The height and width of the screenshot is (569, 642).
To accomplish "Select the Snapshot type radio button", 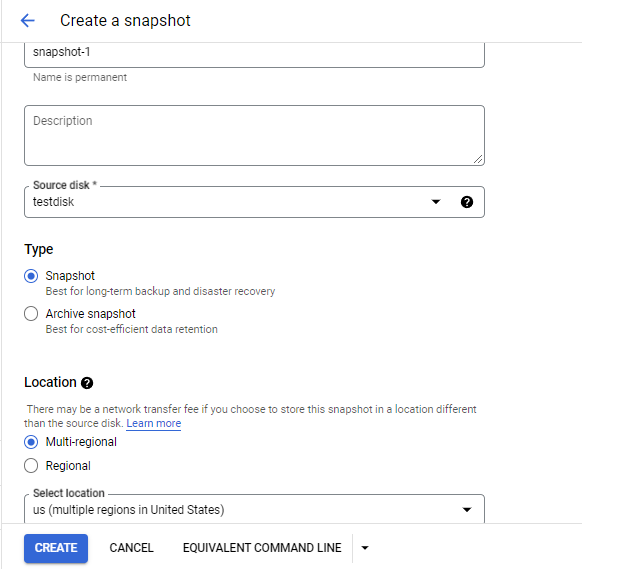I will pos(31,276).
